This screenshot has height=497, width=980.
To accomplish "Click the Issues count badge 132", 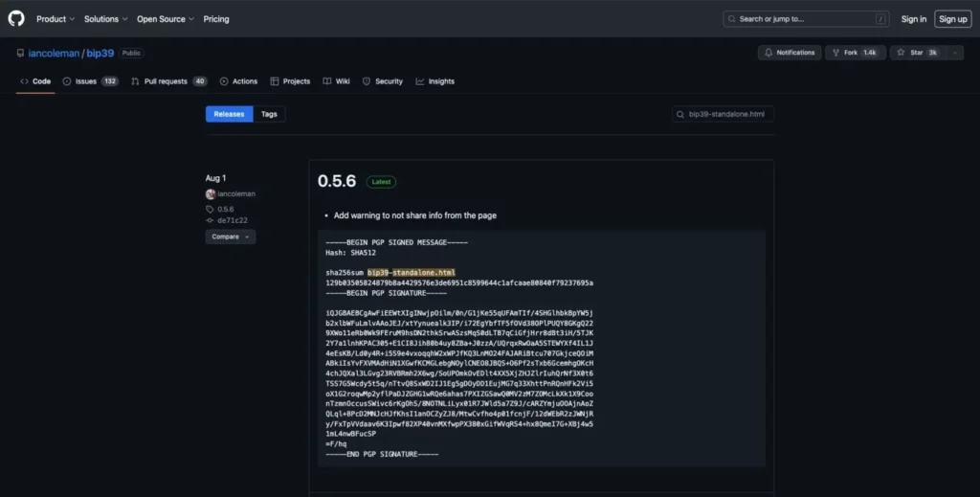I will [110, 81].
